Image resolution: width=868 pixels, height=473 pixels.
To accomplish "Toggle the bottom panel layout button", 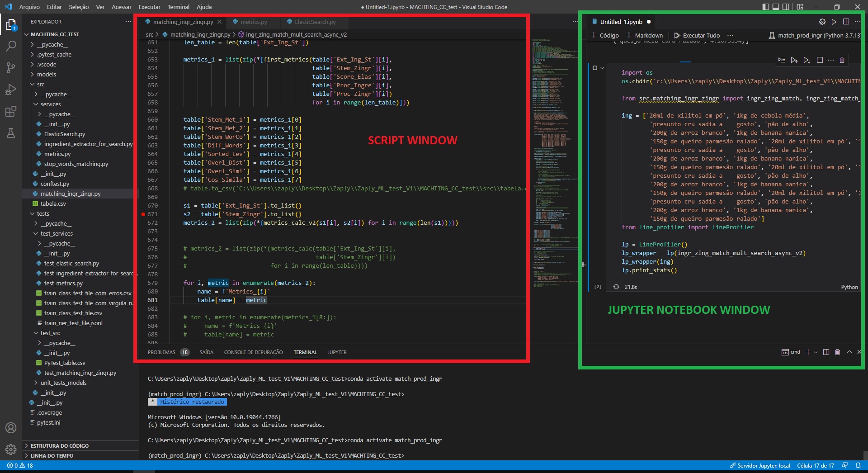I will (776, 7).
